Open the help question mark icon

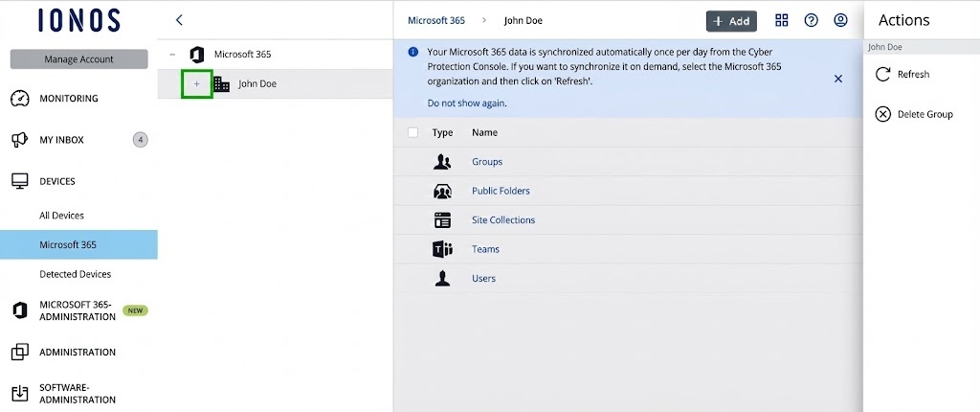812,20
